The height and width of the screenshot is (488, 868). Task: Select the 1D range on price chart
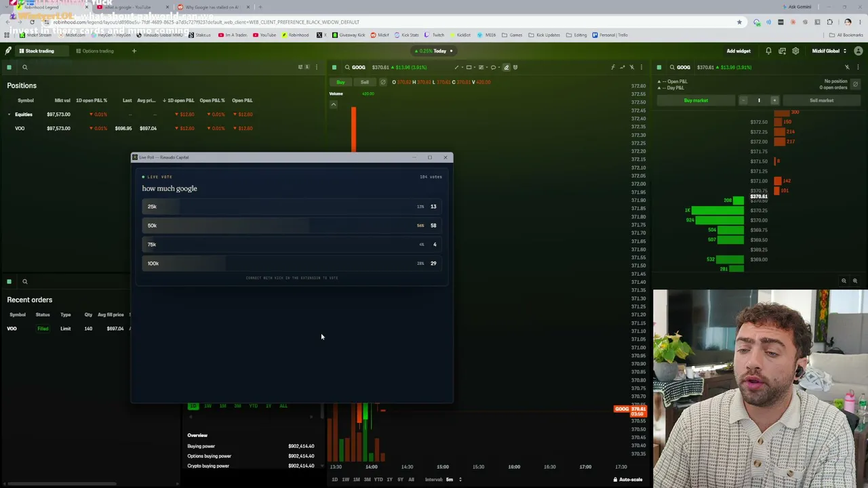334,480
